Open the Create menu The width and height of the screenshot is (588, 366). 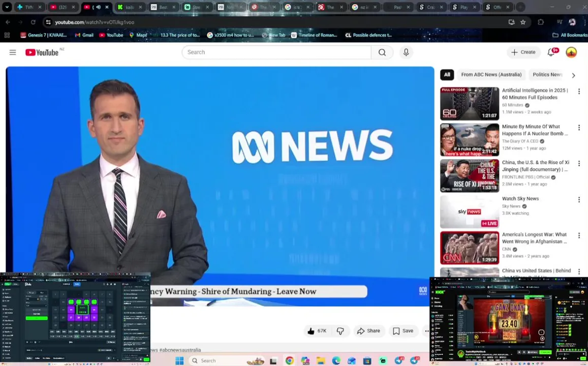(523, 52)
